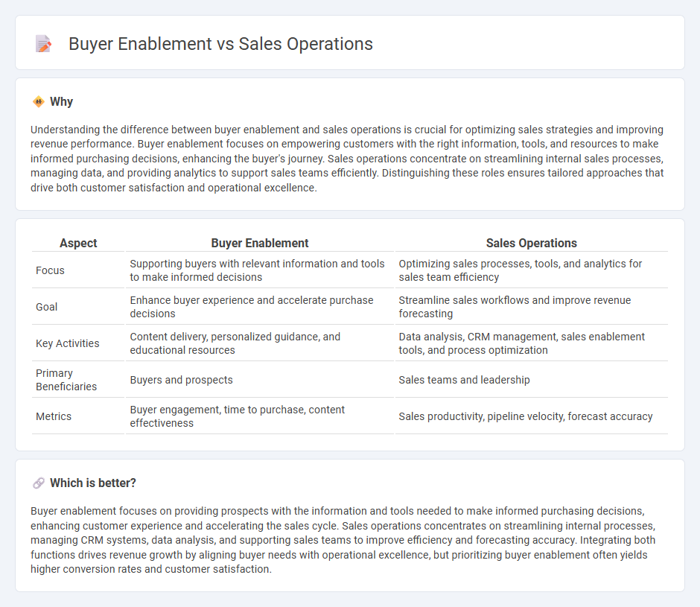The width and height of the screenshot is (700, 607).
Task: Click the 'Sales productivity, pipeline velocity' cell
Action: coord(531,416)
